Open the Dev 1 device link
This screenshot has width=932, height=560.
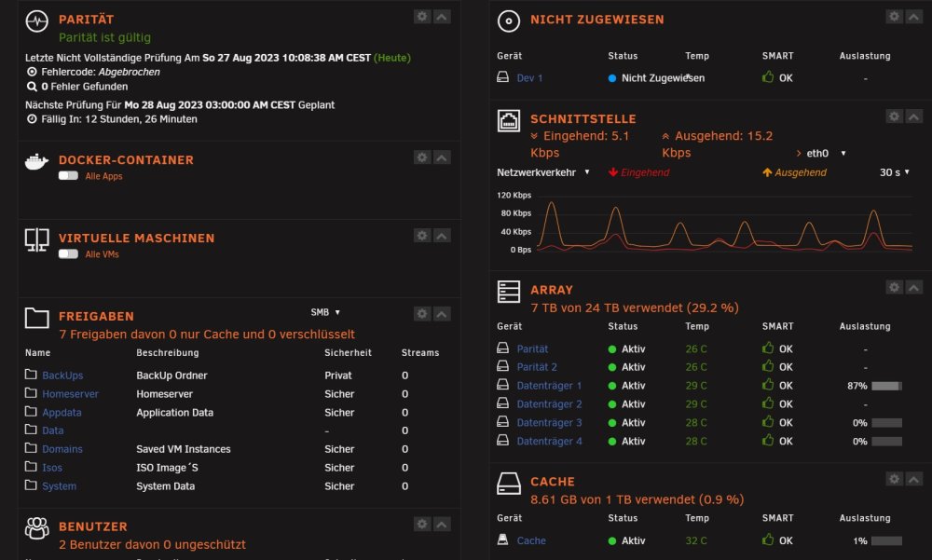pyautogui.click(x=529, y=78)
